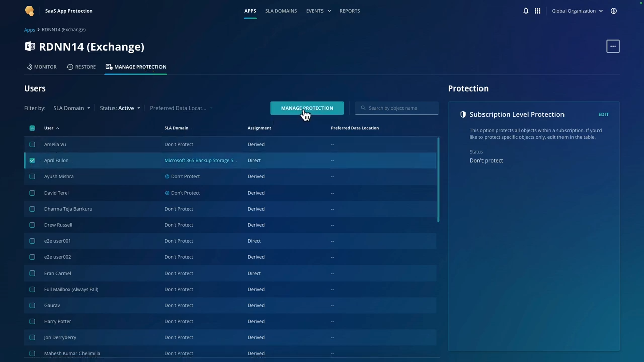Click the Don't Protect value in Gaurav row

(179, 305)
